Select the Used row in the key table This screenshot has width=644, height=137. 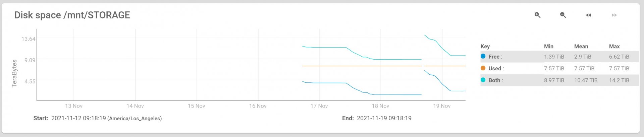point(559,68)
